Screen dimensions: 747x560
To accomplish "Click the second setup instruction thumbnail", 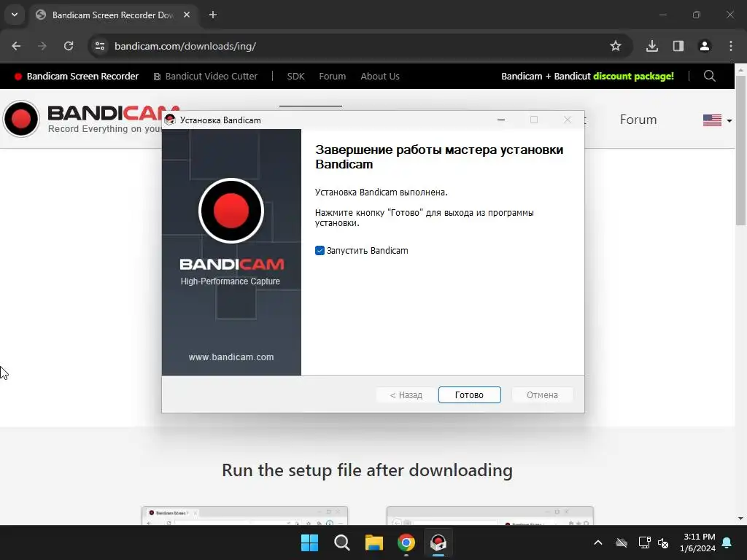I will click(489, 516).
